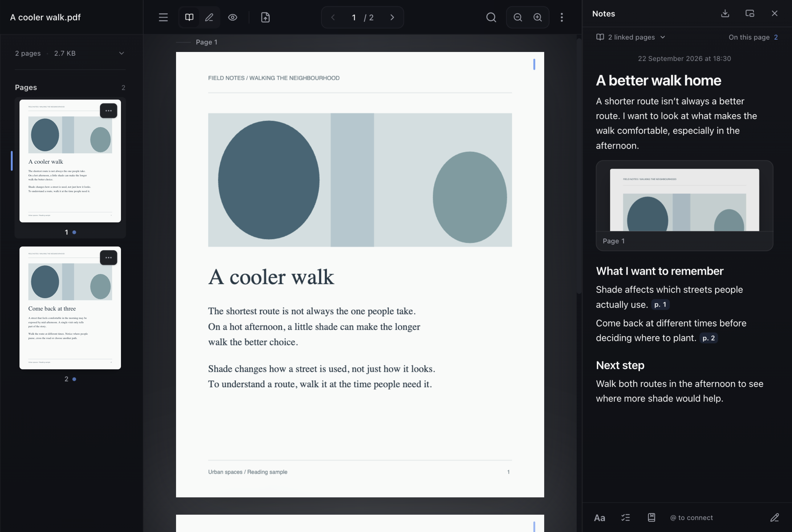
Task: Toggle the eye preview mode
Action: (232, 17)
